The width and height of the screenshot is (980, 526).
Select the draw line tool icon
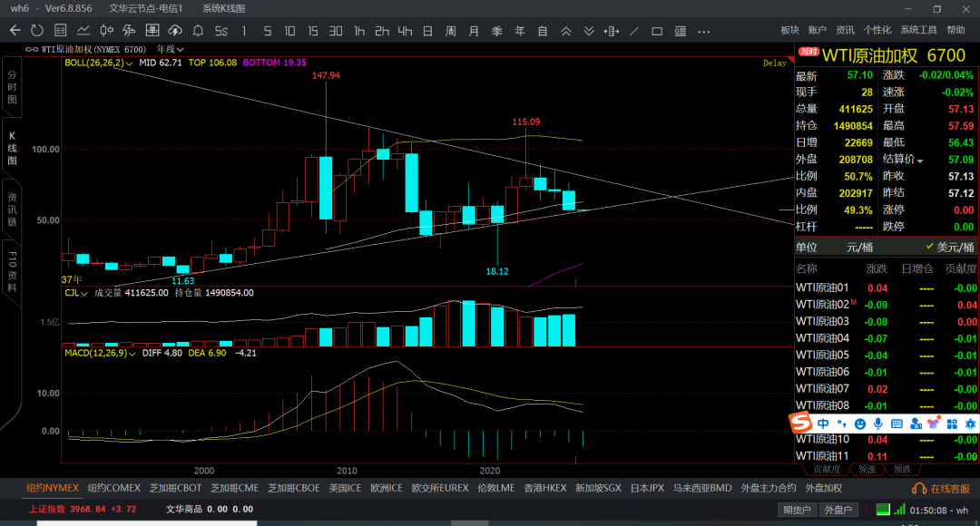click(x=634, y=31)
